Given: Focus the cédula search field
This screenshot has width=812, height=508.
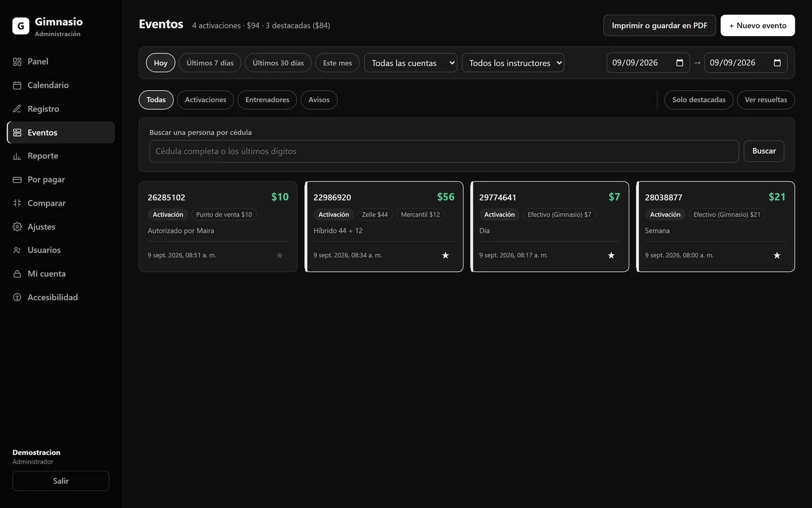Looking at the screenshot, I should coord(444,151).
